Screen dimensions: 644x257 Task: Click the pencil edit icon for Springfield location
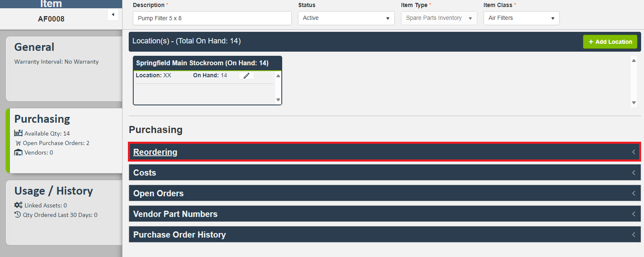tap(246, 76)
